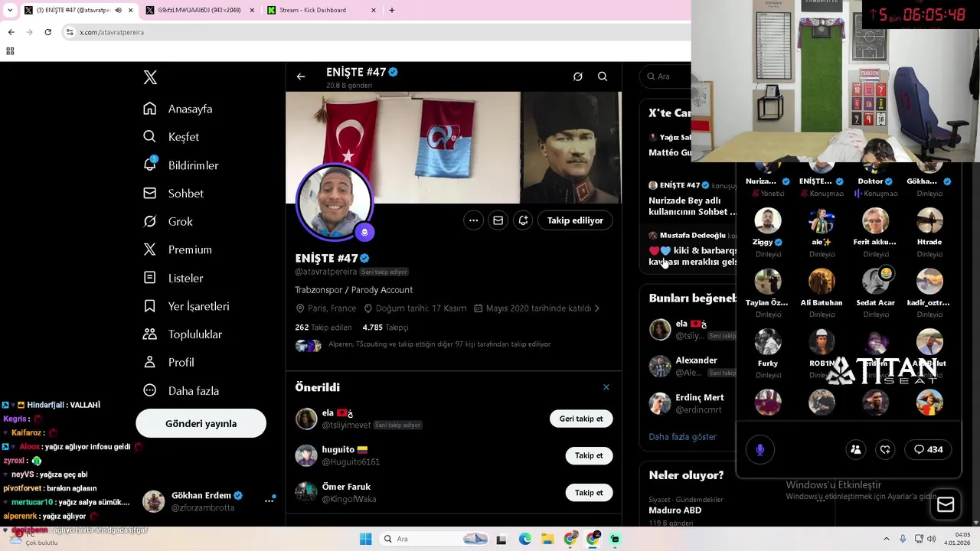The height and width of the screenshot is (551, 980).
Task: Close the Önerildi suggestions panel
Action: point(606,387)
